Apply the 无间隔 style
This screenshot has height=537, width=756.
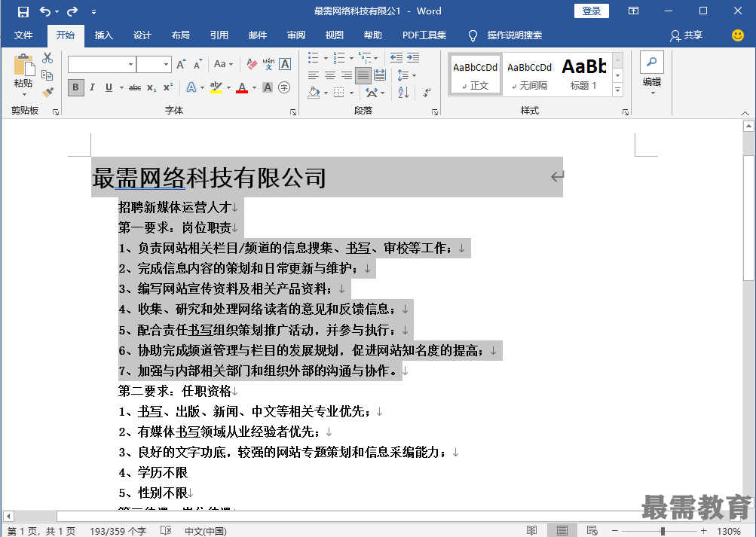pyautogui.click(x=529, y=75)
